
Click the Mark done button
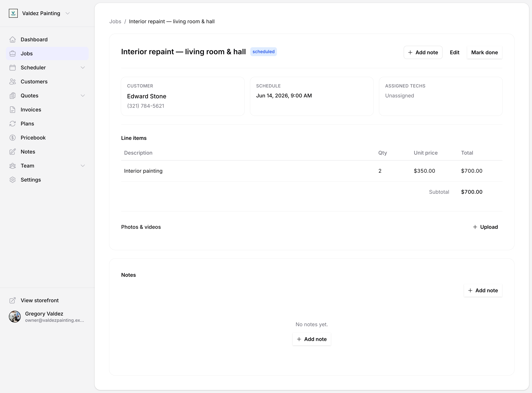pos(484,52)
